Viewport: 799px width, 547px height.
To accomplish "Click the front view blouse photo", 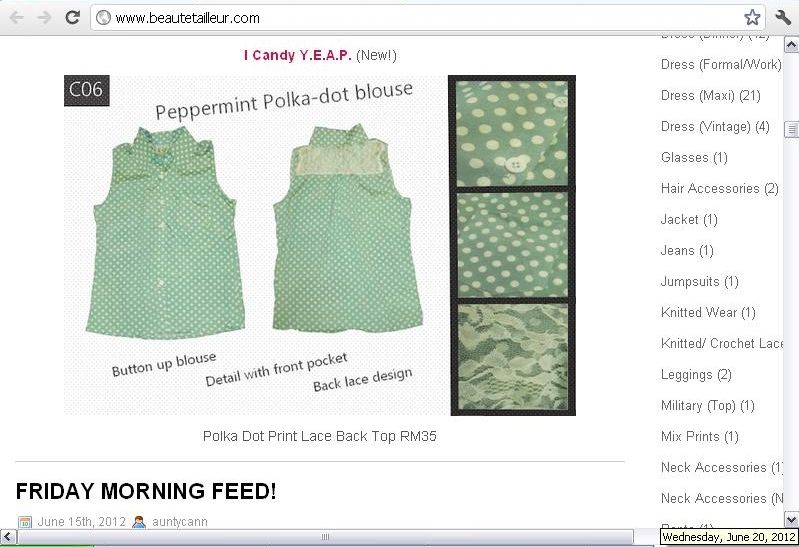I will pos(165,232).
